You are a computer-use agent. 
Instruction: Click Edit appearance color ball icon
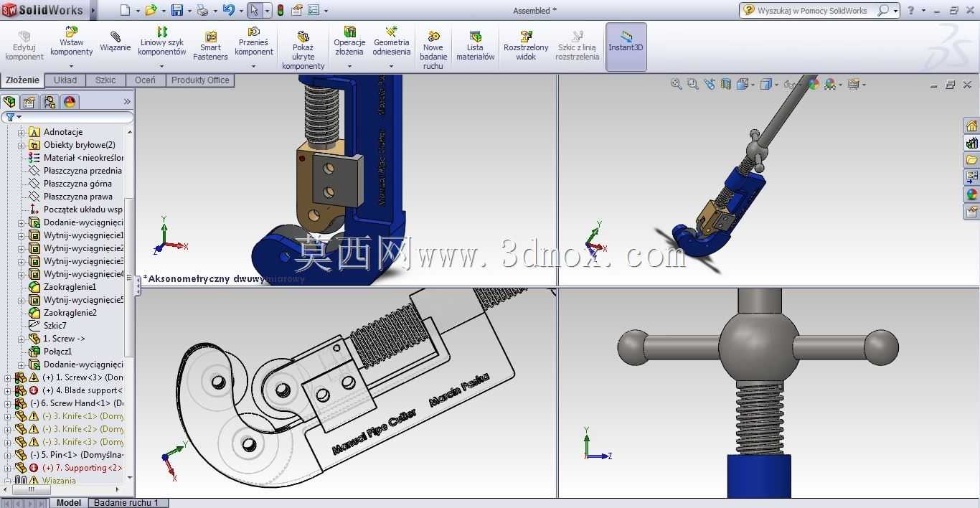[814, 84]
